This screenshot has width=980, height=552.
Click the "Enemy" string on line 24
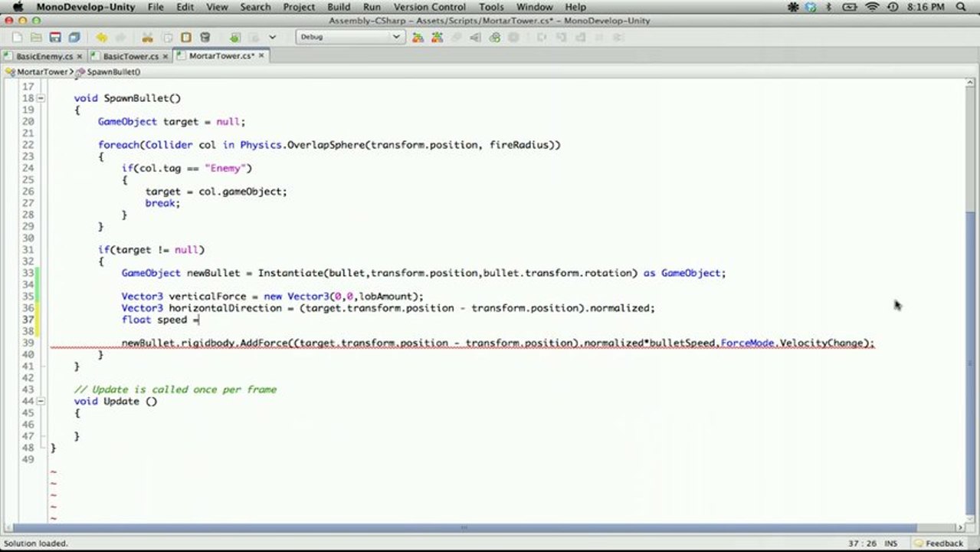(x=225, y=168)
